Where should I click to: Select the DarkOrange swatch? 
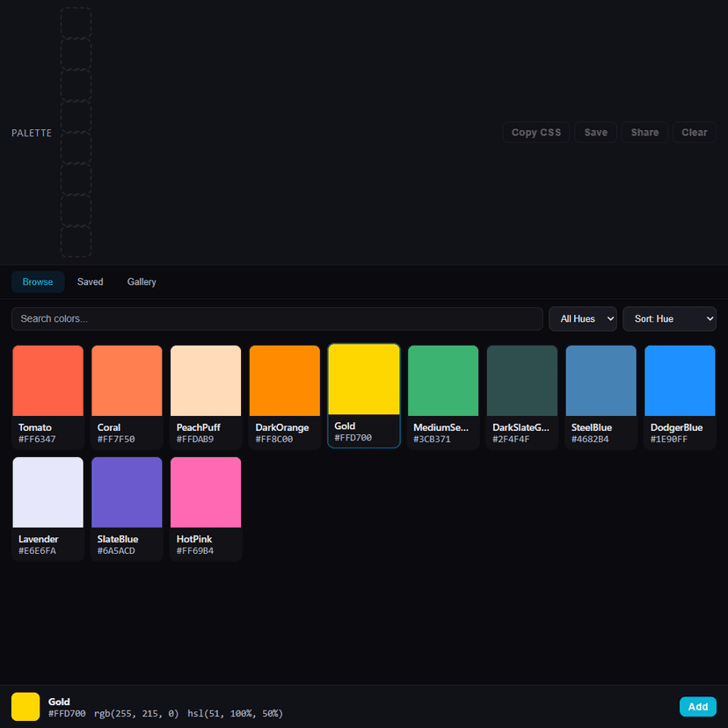(x=284, y=380)
